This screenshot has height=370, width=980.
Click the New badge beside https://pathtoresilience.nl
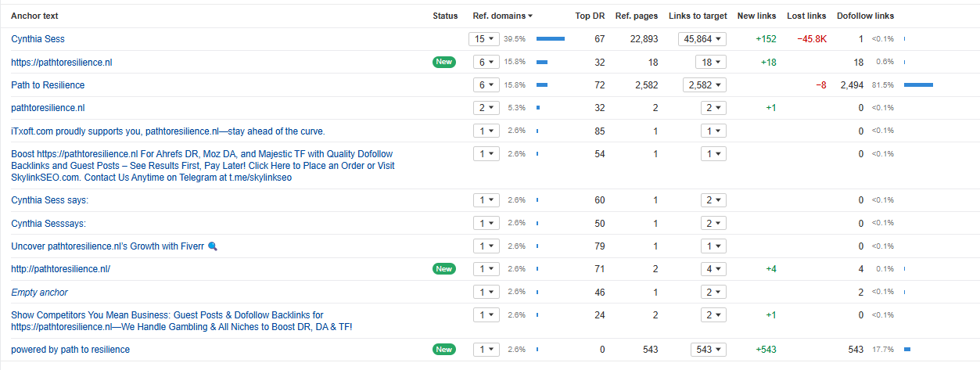click(x=444, y=62)
